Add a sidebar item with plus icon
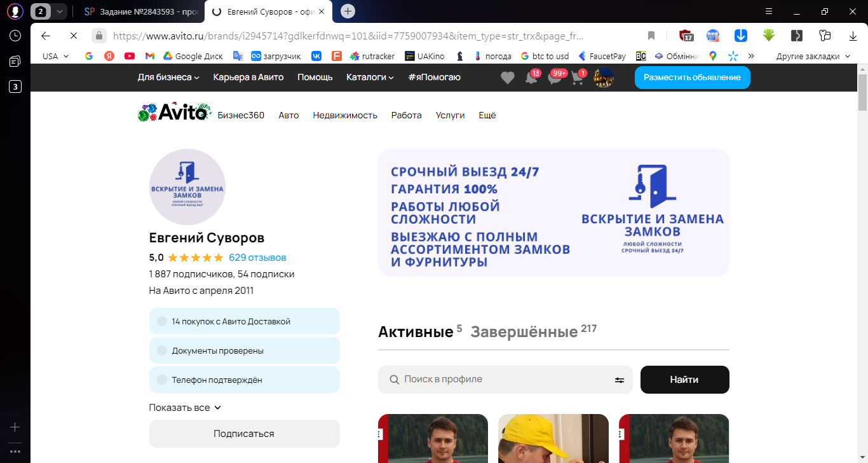868x463 pixels. coord(15,427)
